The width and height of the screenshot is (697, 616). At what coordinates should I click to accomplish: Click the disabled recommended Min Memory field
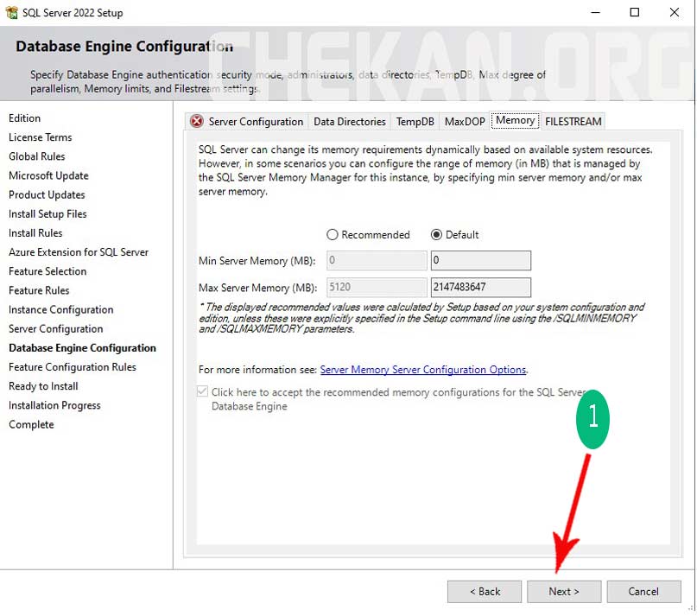click(x=377, y=260)
